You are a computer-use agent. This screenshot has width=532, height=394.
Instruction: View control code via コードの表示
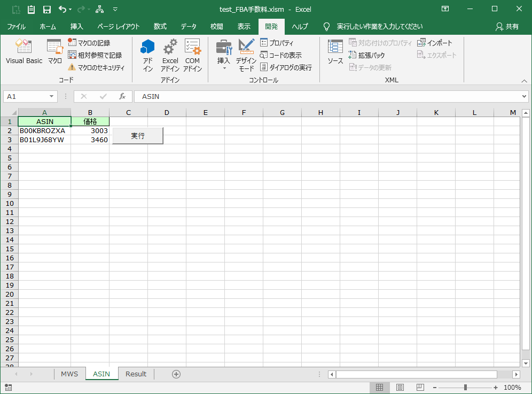click(x=282, y=55)
